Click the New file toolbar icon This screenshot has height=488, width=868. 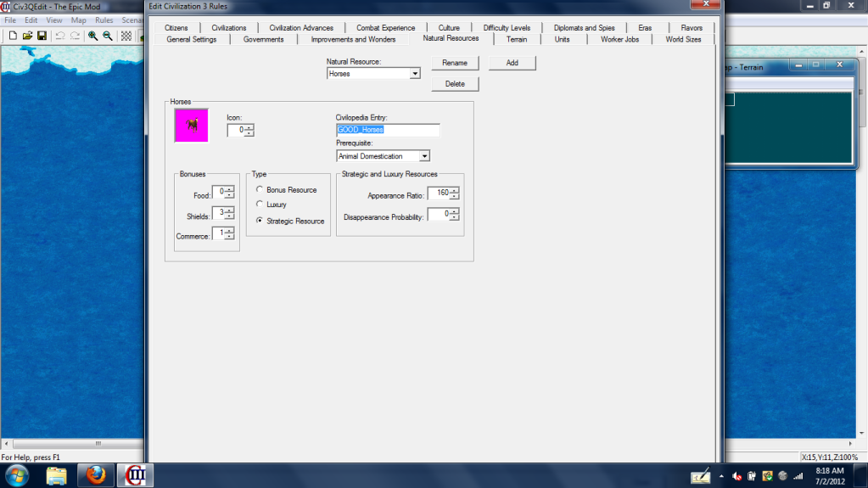[x=13, y=36]
